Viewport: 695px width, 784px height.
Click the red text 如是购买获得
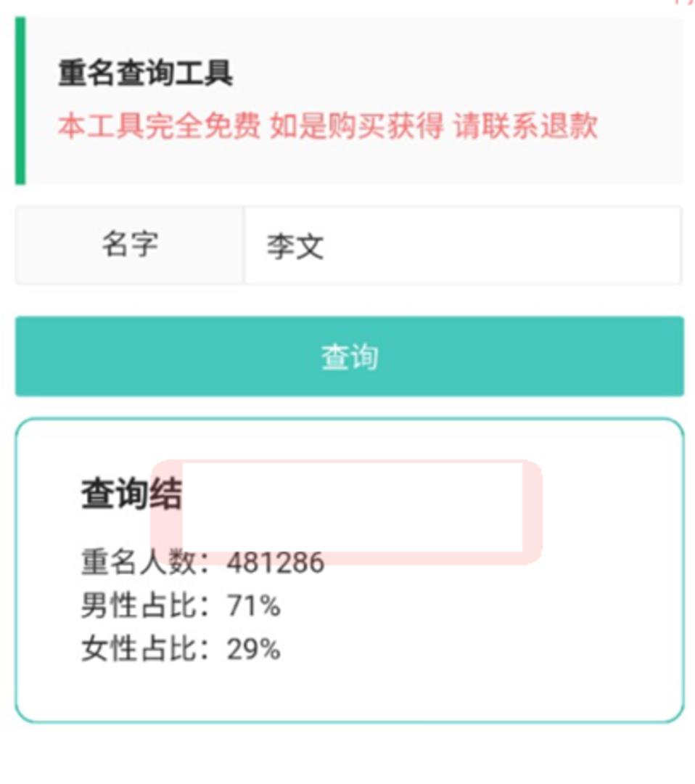[355, 127]
